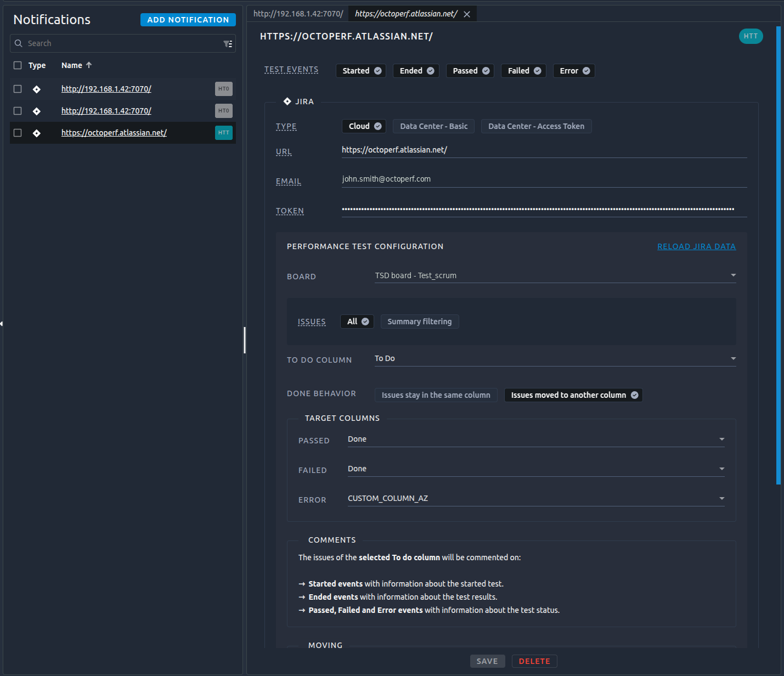Check the octoperf.atlassian.net row checkbox
This screenshot has height=676, width=784.
(x=18, y=133)
